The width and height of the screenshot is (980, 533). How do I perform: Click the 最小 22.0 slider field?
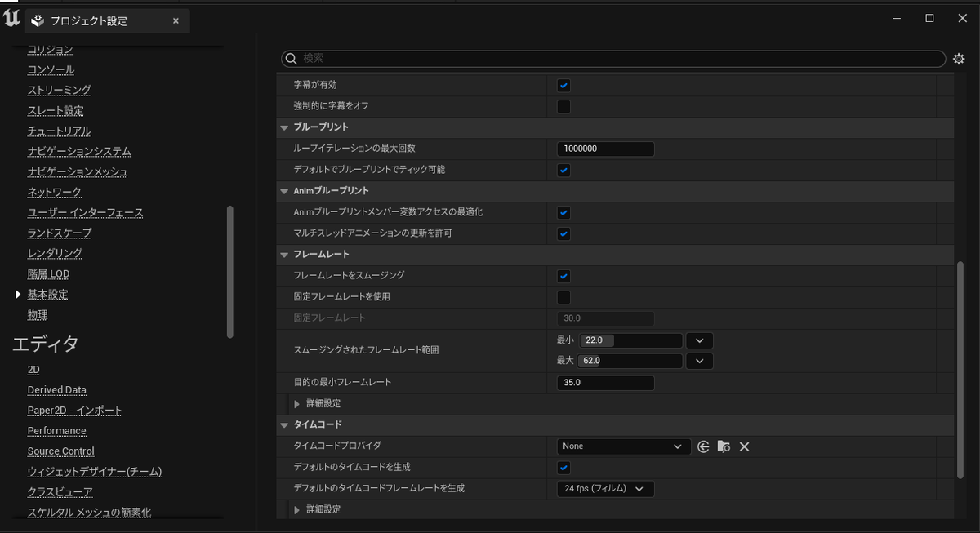click(x=630, y=340)
